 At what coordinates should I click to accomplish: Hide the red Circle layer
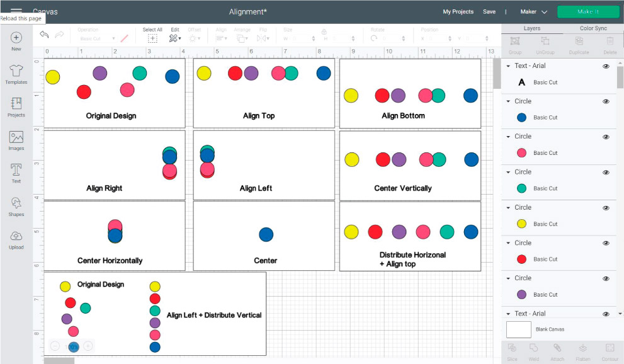click(606, 243)
